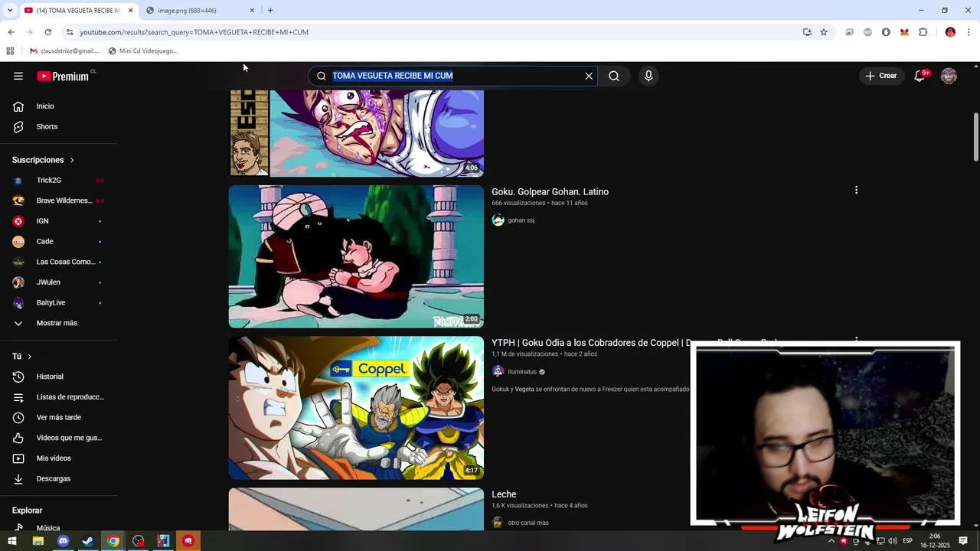The width and height of the screenshot is (980, 551).
Task: Run search with the magnifier button
Action: (x=614, y=76)
